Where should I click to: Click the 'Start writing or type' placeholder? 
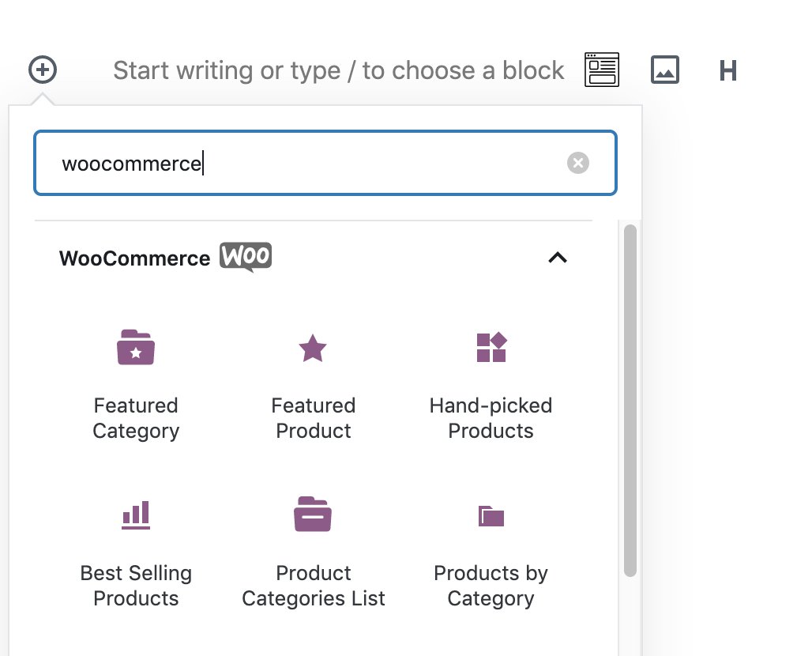click(x=338, y=70)
